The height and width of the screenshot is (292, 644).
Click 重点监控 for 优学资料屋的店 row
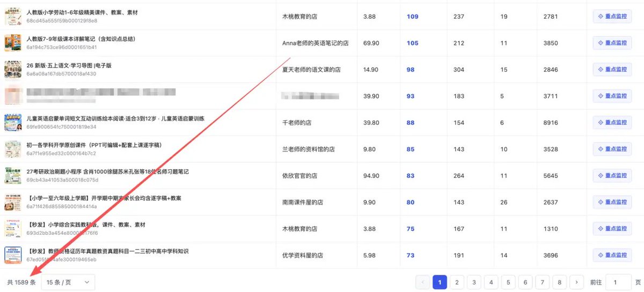[x=612, y=255]
